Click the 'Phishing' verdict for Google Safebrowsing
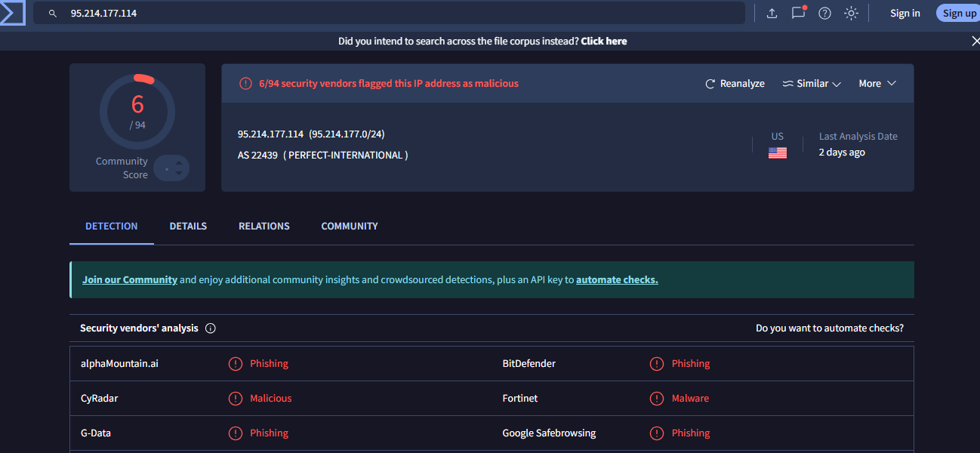This screenshot has height=453, width=980. [x=691, y=433]
